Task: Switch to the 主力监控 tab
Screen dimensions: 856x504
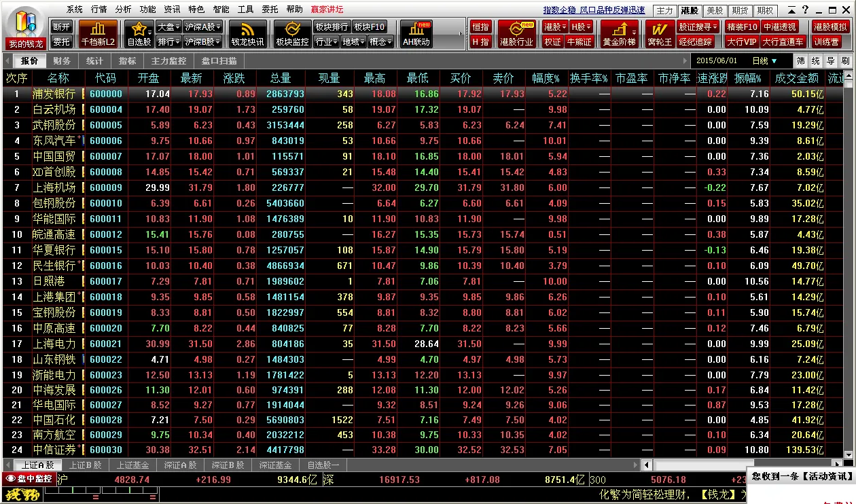Action: coord(168,60)
